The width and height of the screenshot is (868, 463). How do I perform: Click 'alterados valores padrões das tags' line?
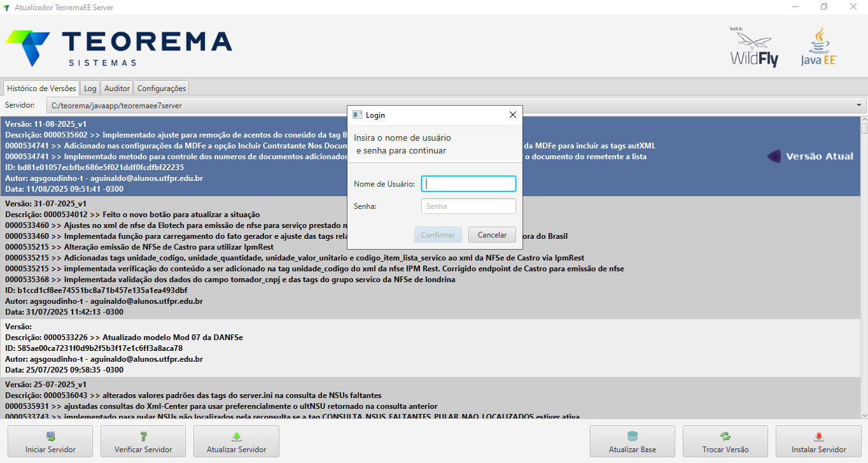pos(193,395)
